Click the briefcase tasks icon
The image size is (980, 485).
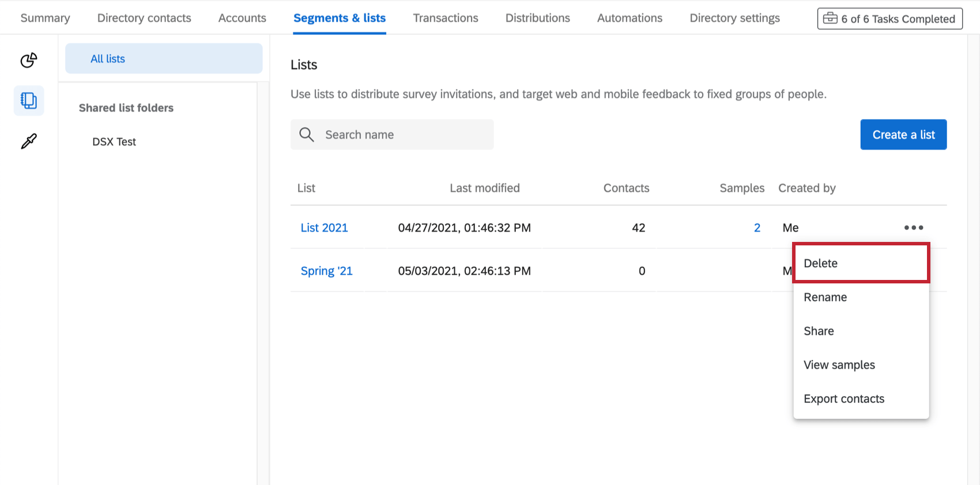(x=830, y=18)
